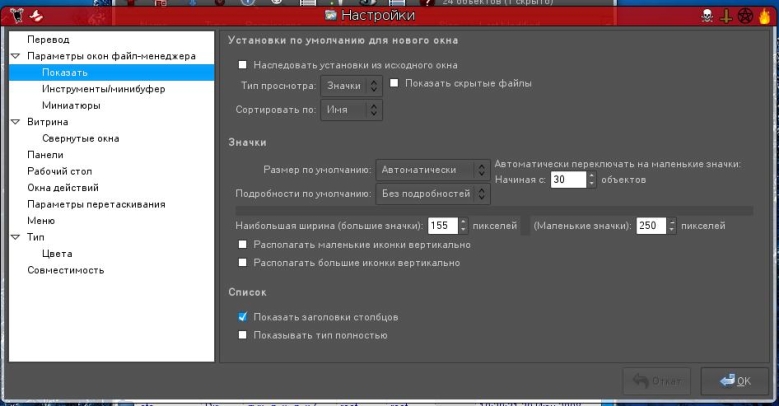
Task: Click the inverted cross title bar icon
Action: [x=726, y=16]
